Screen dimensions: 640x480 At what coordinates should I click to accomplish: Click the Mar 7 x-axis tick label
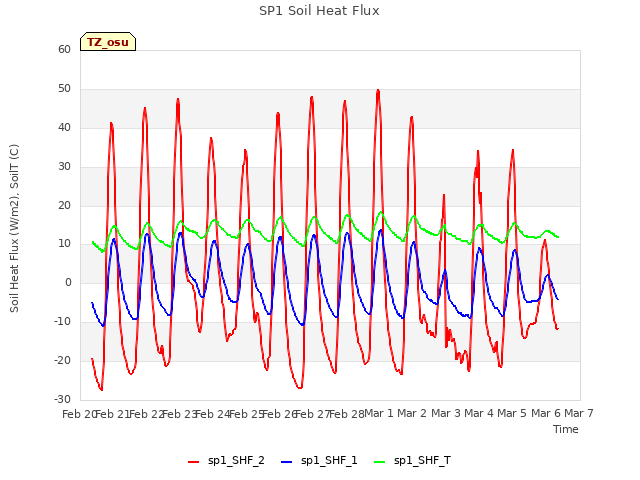point(579,413)
